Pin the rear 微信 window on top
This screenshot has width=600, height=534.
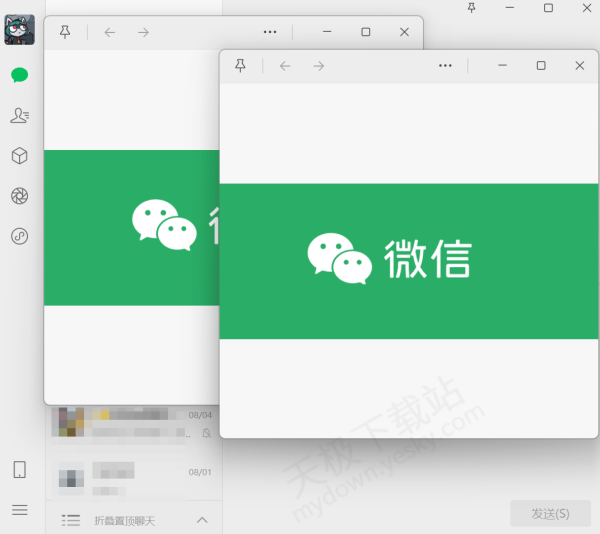click(x=65, y=32)
